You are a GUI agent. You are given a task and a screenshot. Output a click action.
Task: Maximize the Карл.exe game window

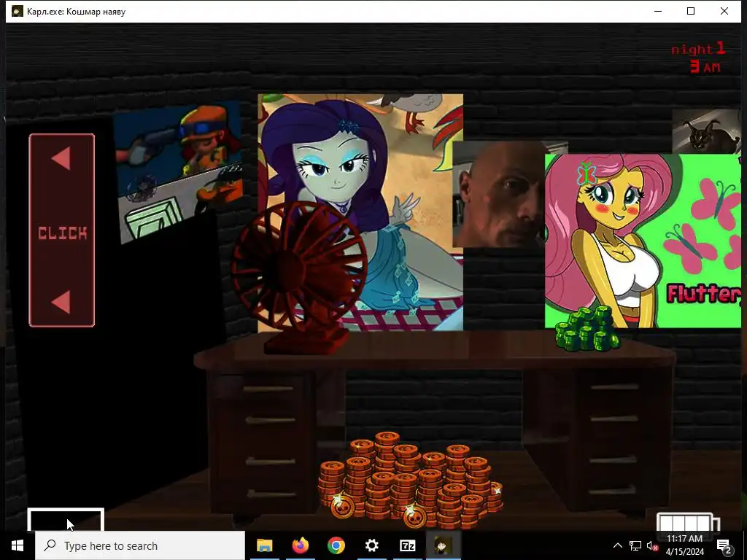(691, 11)
